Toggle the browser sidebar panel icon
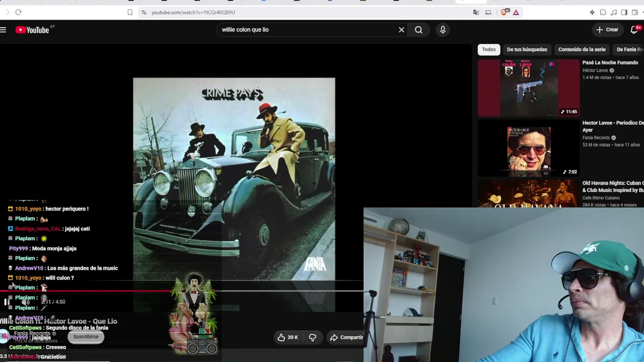The width and height of the screenshot is (644, 362). click(x=624, y=12)
